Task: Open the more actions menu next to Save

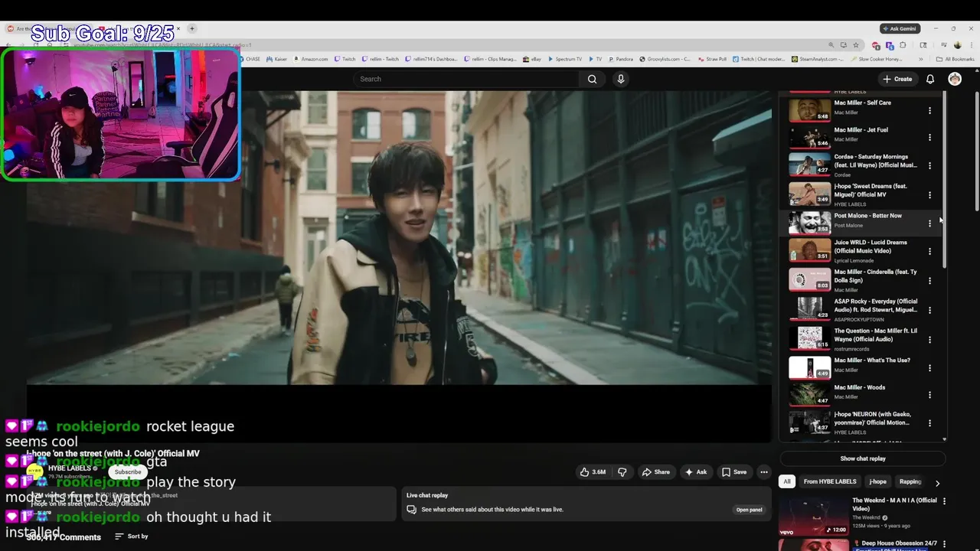Action: coord(763,472)
